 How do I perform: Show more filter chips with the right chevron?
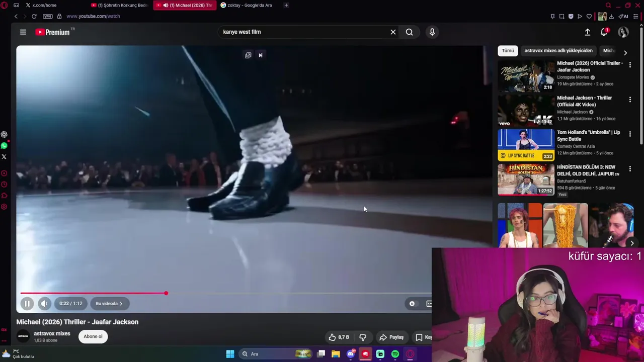[625, 52]
